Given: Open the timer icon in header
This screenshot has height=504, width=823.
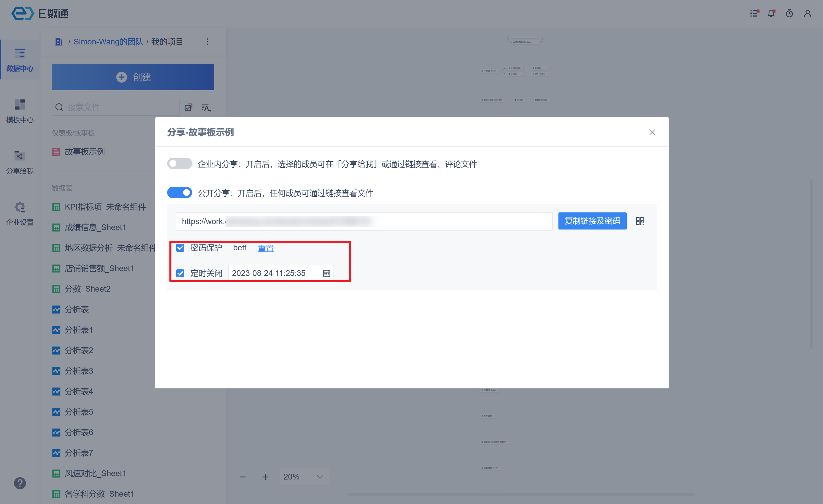Looking at the screenshot, I should [x=789, y=13].
